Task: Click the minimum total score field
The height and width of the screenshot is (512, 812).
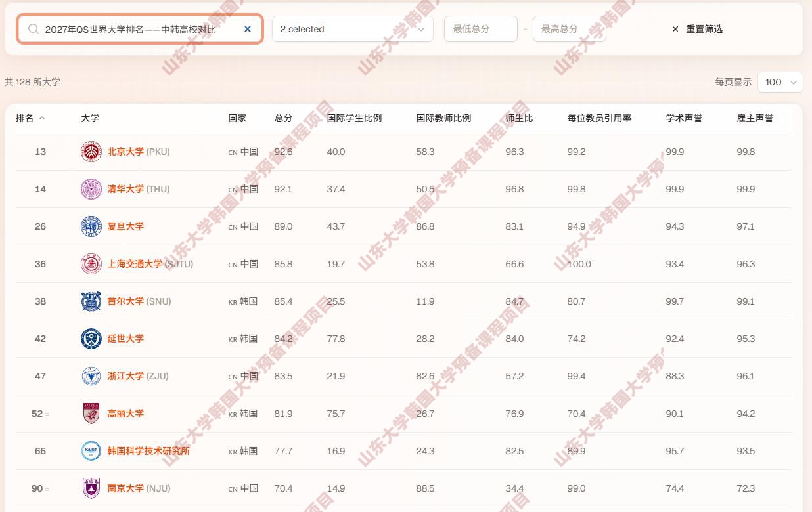Action: 481,29
